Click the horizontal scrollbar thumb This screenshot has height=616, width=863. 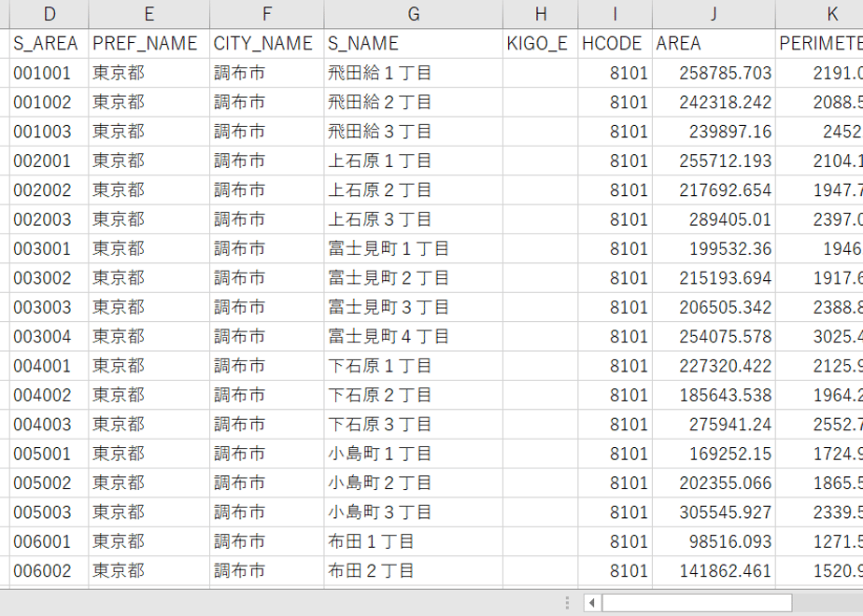696,603
